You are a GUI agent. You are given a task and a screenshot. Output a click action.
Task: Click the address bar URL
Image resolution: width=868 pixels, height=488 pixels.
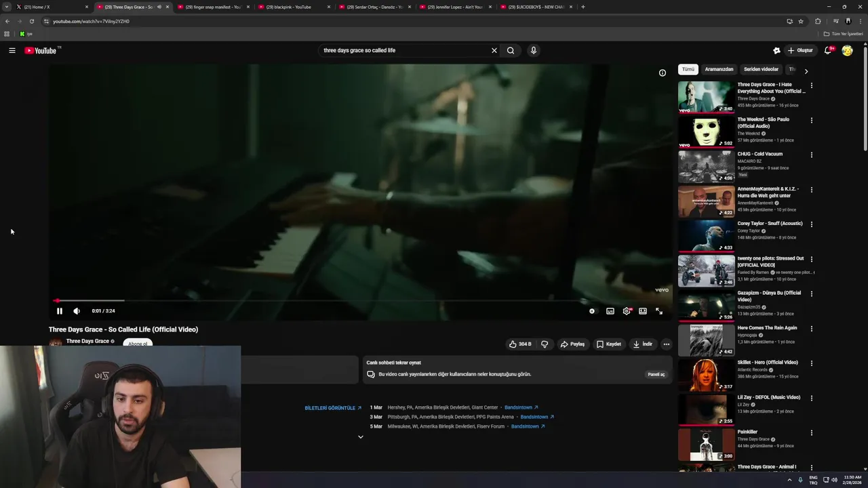point(91,21)
